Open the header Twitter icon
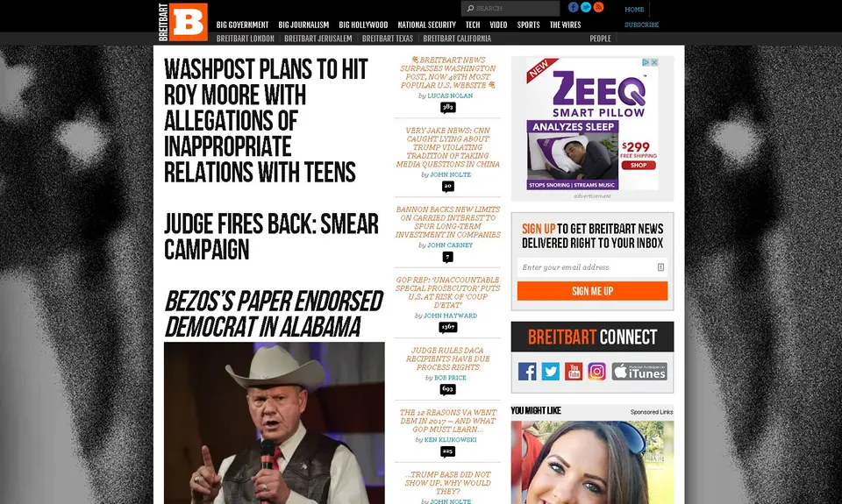This screenshot has width=842, height=504. point(586,7)
